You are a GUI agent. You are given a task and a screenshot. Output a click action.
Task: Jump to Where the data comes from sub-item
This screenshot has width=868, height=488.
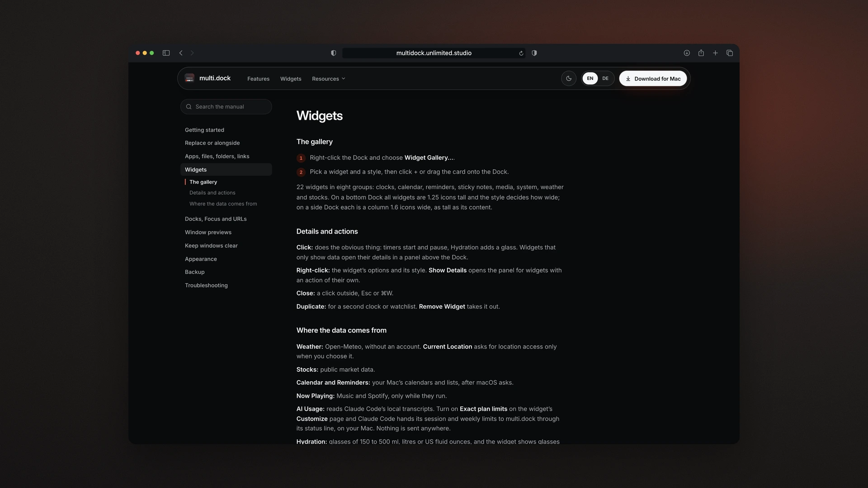[x=223, y=204]
